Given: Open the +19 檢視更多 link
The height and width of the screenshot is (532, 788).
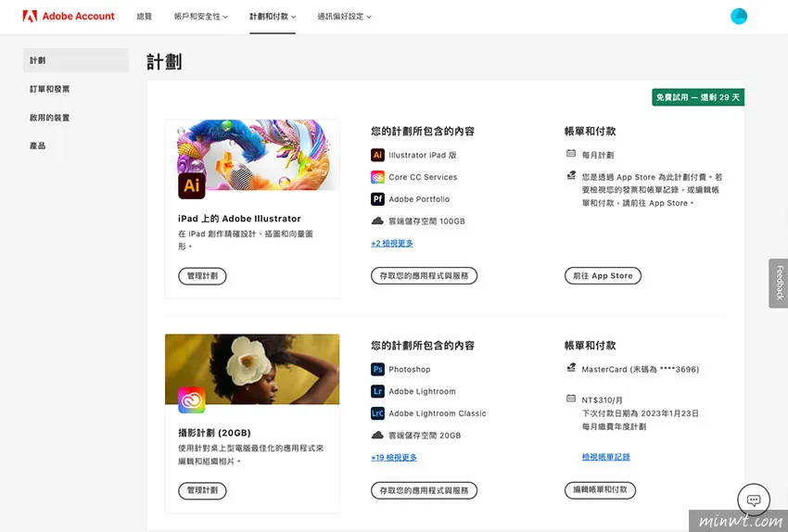Looking at the screenshot, I should (x=394, y=457).
